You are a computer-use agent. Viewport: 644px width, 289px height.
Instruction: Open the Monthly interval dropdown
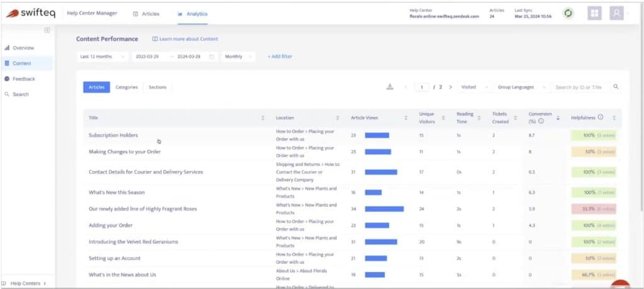click(238, 57)
